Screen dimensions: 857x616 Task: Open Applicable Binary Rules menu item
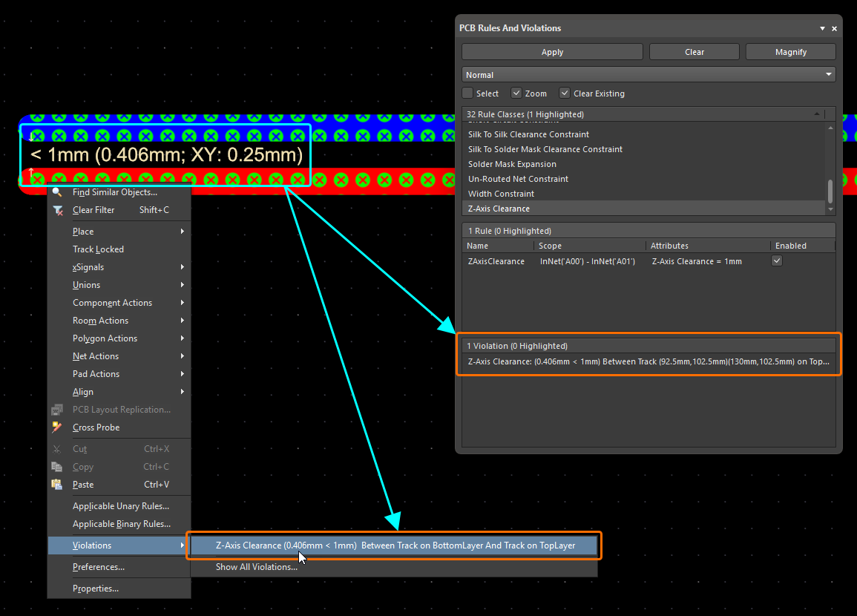click(122, 524)
